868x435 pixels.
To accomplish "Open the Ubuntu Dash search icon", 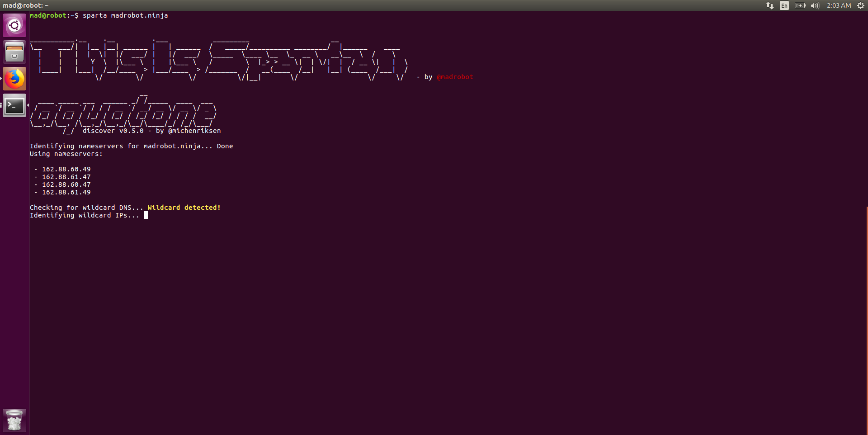I will tap(14, 25).
